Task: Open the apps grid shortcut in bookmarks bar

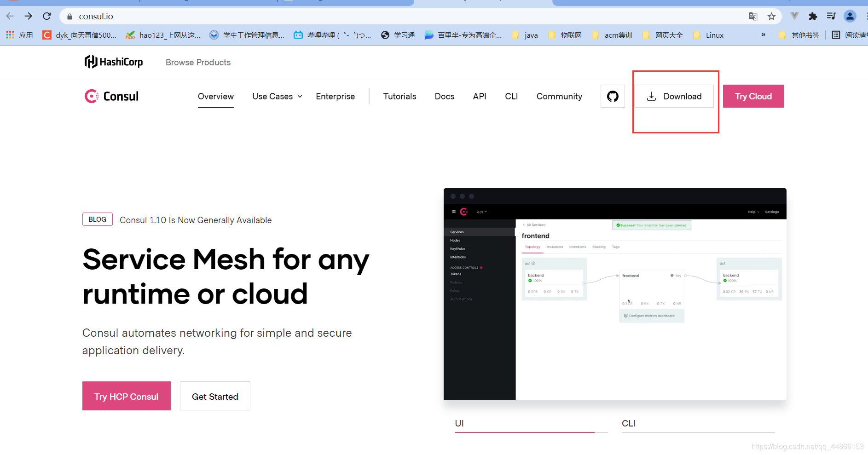Action: point(19,35)
